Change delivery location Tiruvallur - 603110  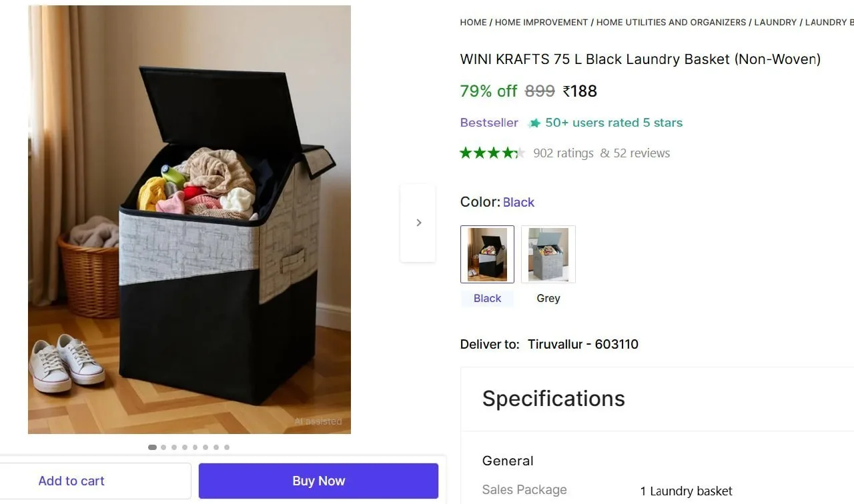click(583, 344)
